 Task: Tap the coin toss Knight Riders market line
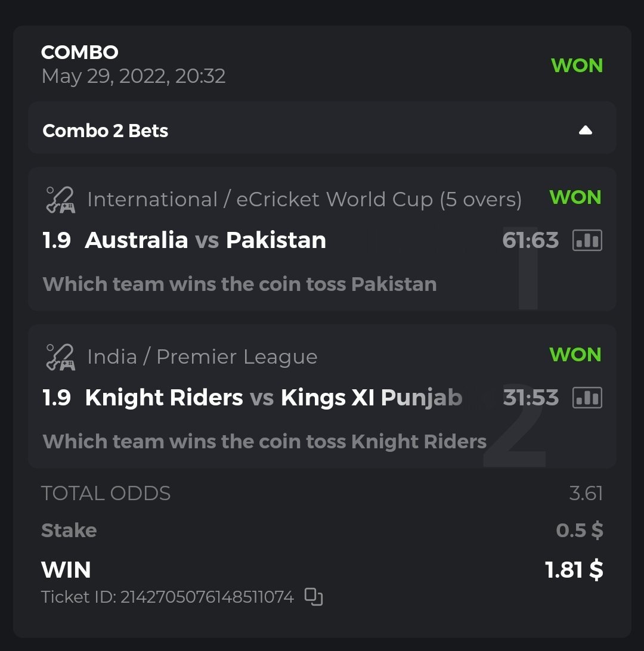tap(265, 441)
